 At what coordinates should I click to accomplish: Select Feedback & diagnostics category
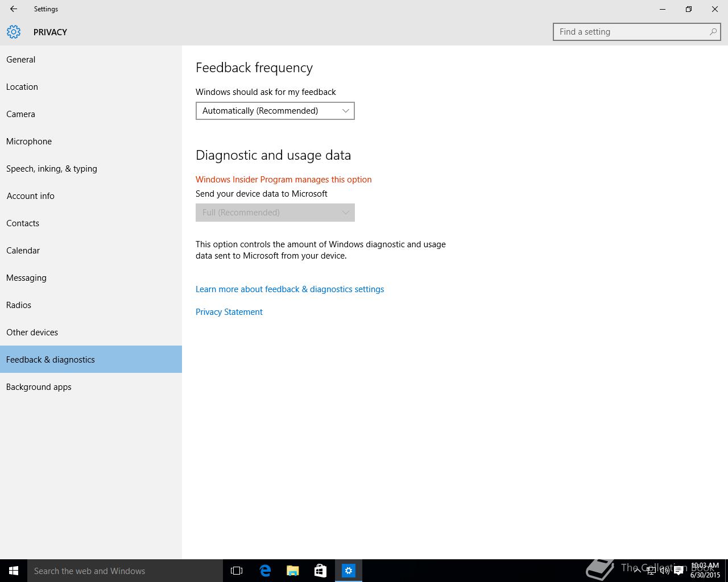coord(91,359)
